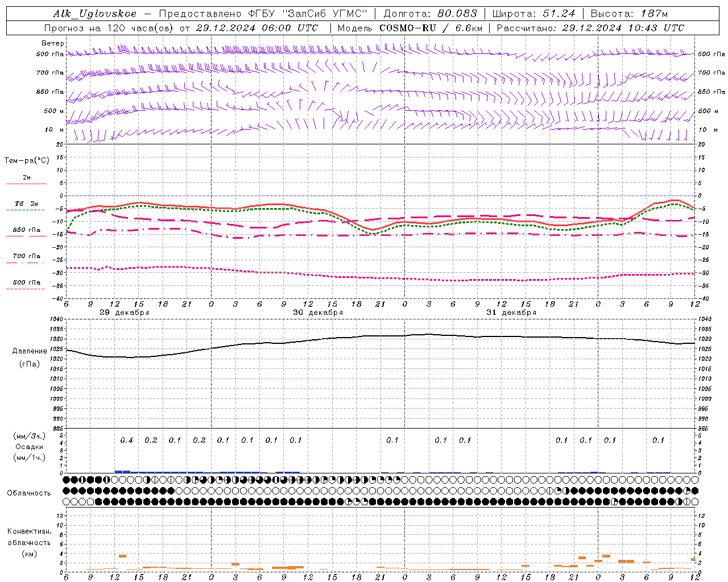Click the station name Alk_Uglovskoe

pos(94,14)
